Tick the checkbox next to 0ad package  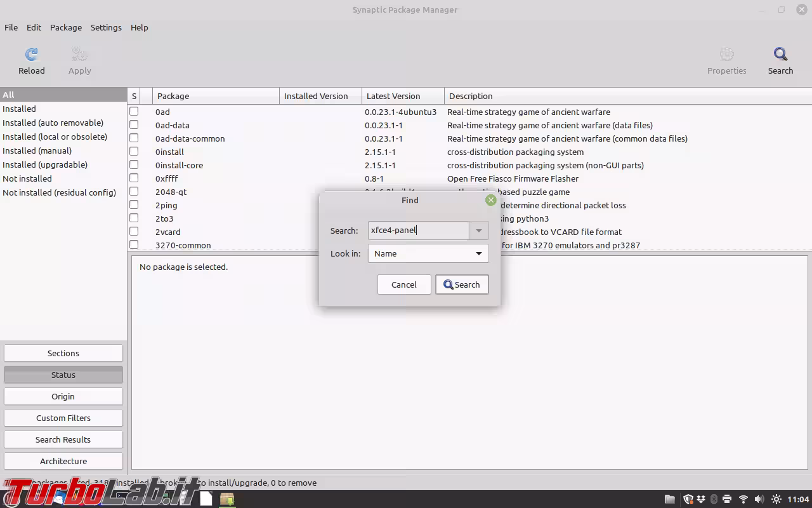[134, 112]
